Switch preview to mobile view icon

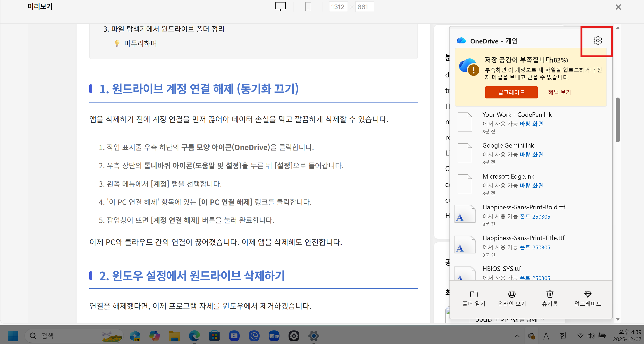point(308,7)
